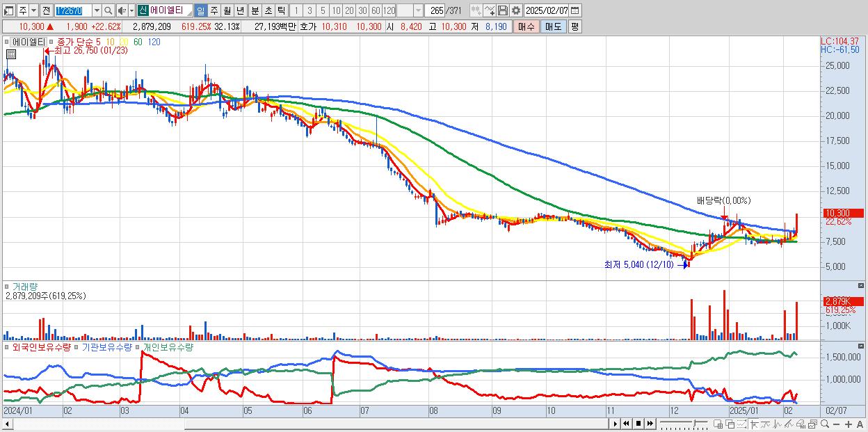Click the trend line chart icon
868x432 pixels.
[x=766, y=424]
